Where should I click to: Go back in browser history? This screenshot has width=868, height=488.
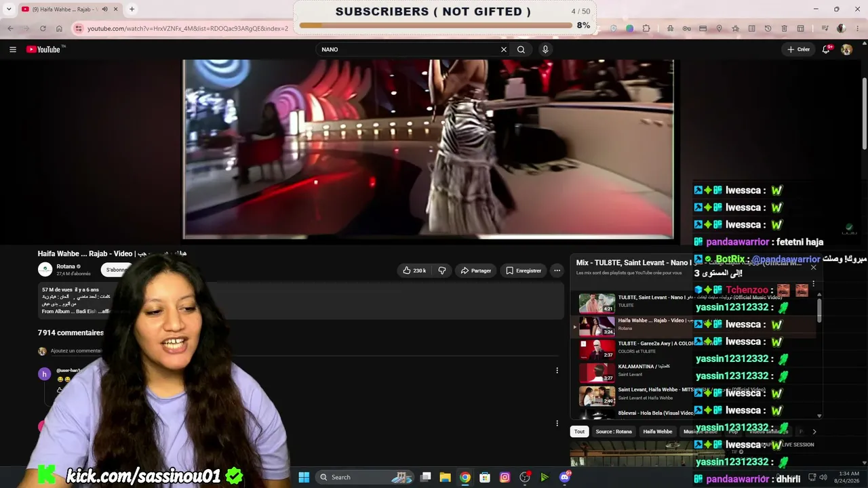point(10,28)
